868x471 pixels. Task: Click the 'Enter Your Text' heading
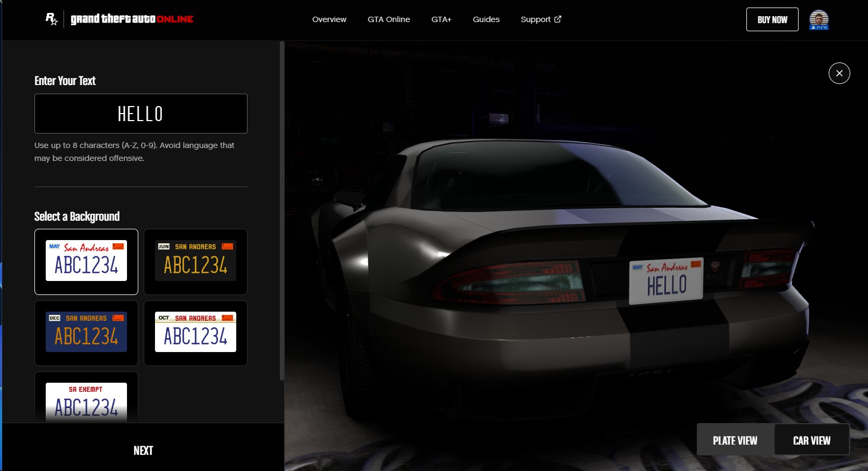click(65, 81)
